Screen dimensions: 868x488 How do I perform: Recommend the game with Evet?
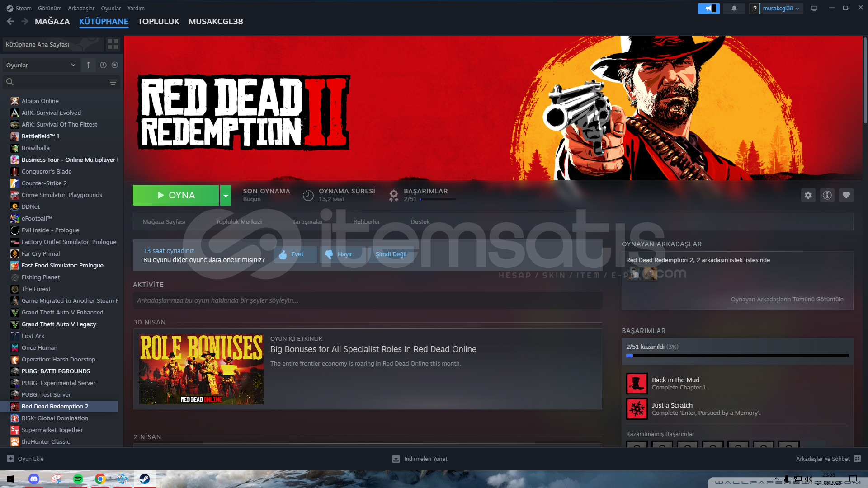point(295,254)
